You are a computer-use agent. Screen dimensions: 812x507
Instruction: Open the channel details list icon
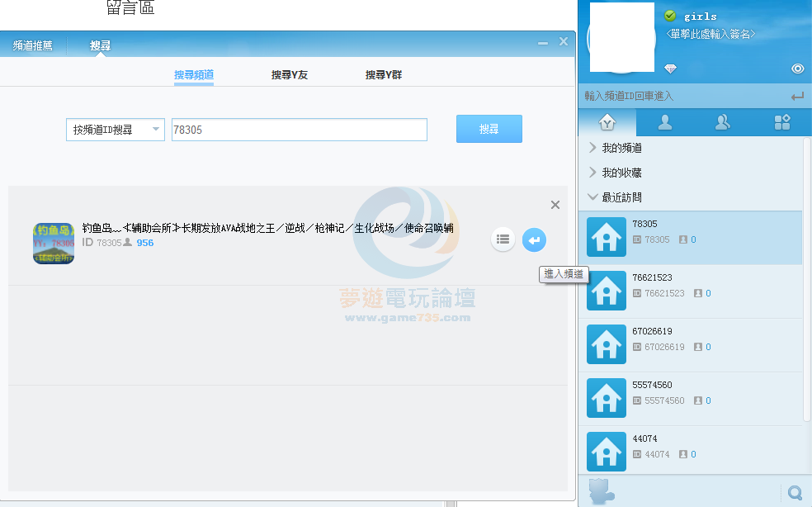click(x=503, y=240)
